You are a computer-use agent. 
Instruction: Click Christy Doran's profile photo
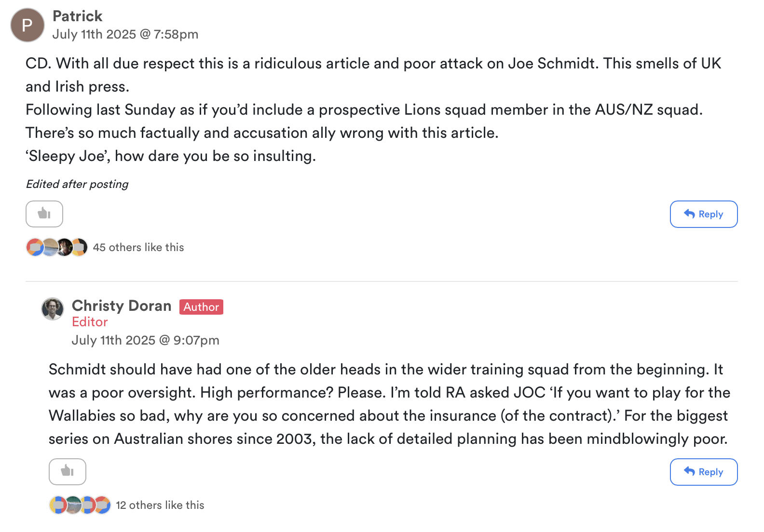click(x=53, y=309)
